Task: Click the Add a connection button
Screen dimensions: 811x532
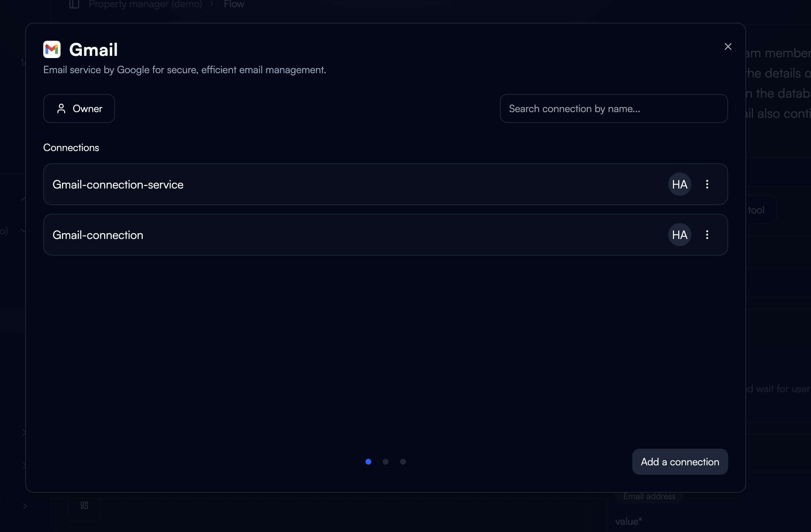Action: [x=679, y=462]
